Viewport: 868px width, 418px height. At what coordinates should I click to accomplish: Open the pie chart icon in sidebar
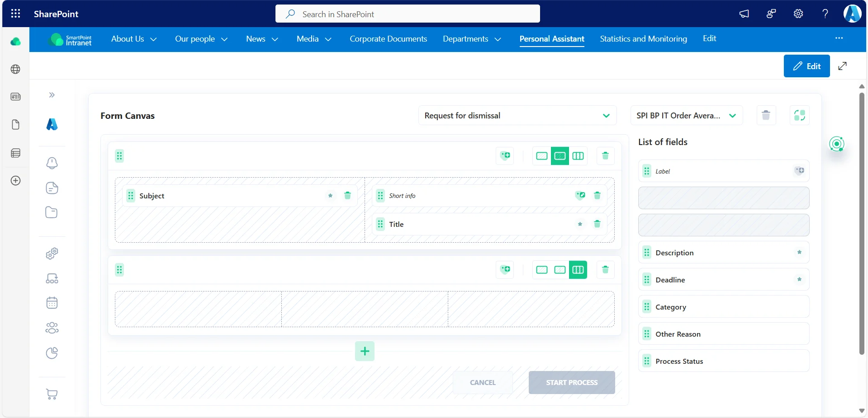click(x=52, y=353)
